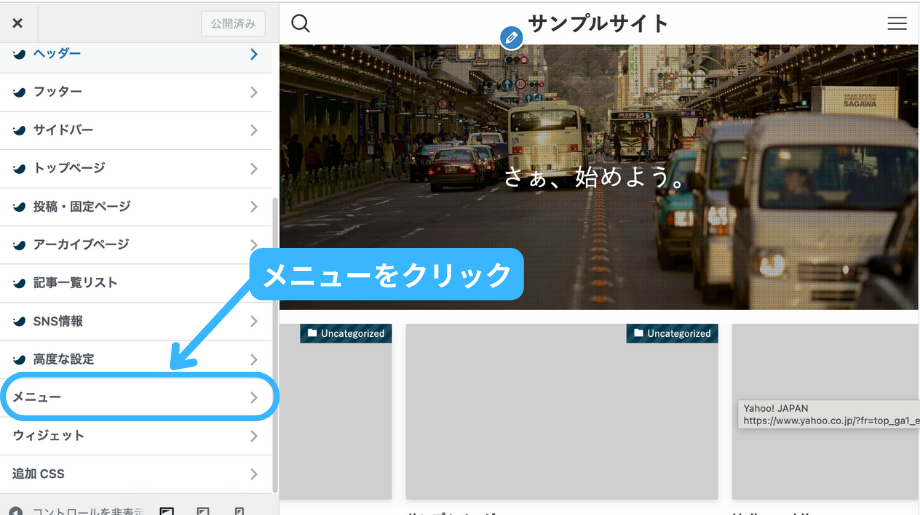Click the サンプルサイト site title link
The height and width of the screenshot is (515, 920).
point(598,23)
